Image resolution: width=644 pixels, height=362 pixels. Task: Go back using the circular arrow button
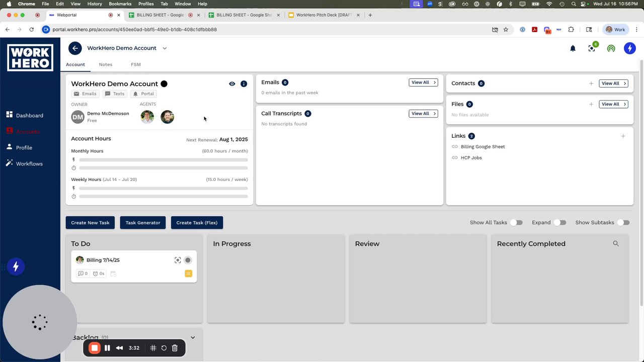point(75,48)
